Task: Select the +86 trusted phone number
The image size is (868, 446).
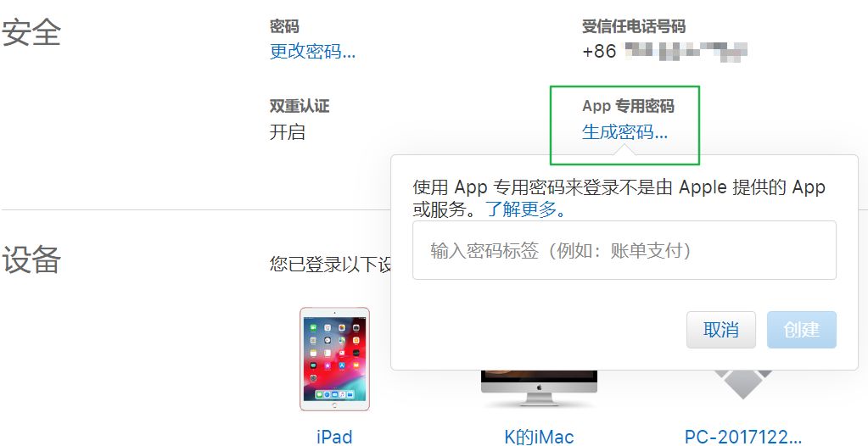Action: point(664,52)
